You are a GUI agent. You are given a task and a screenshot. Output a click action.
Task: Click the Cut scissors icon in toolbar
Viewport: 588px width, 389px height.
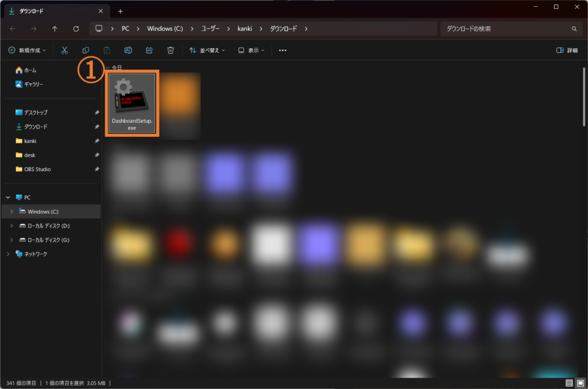tap(65, 51)
